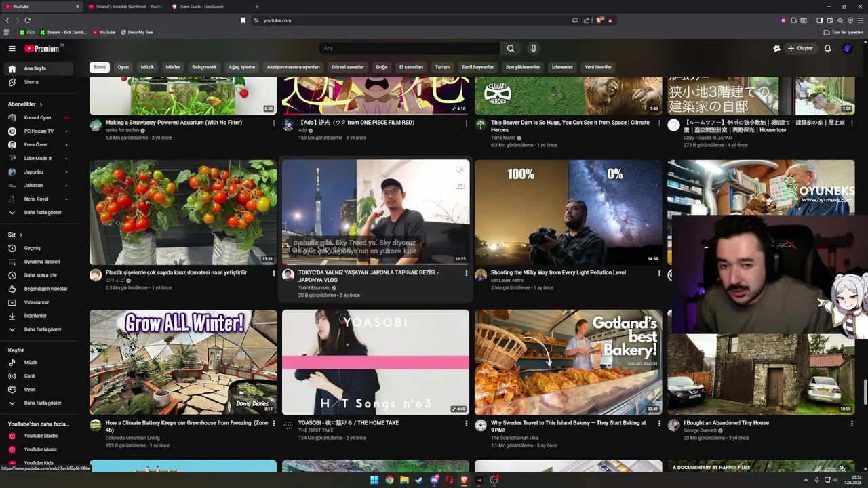Open Windows Start button on taskbar
The height and width of the screenshot is (488, 868).
tap(374, 480)
